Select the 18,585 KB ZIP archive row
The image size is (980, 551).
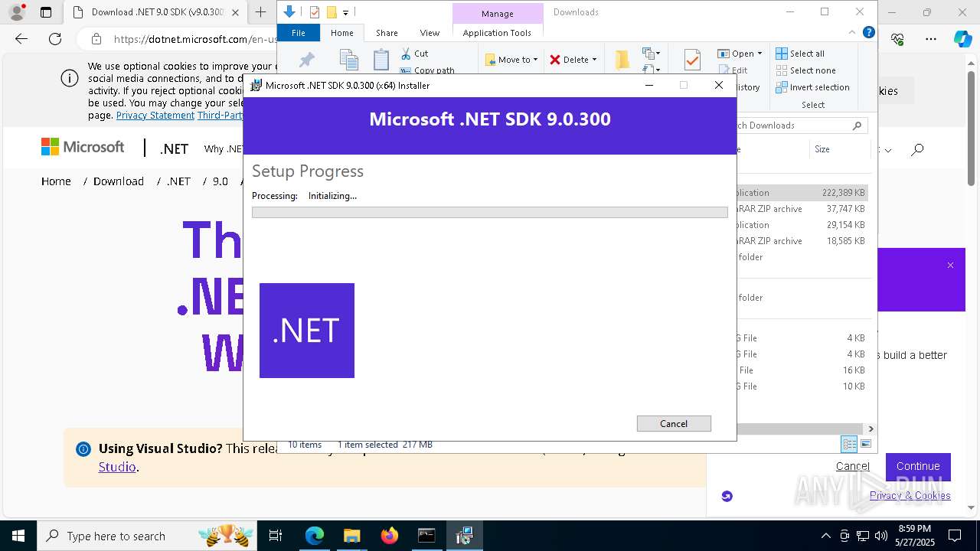point(802,241)
